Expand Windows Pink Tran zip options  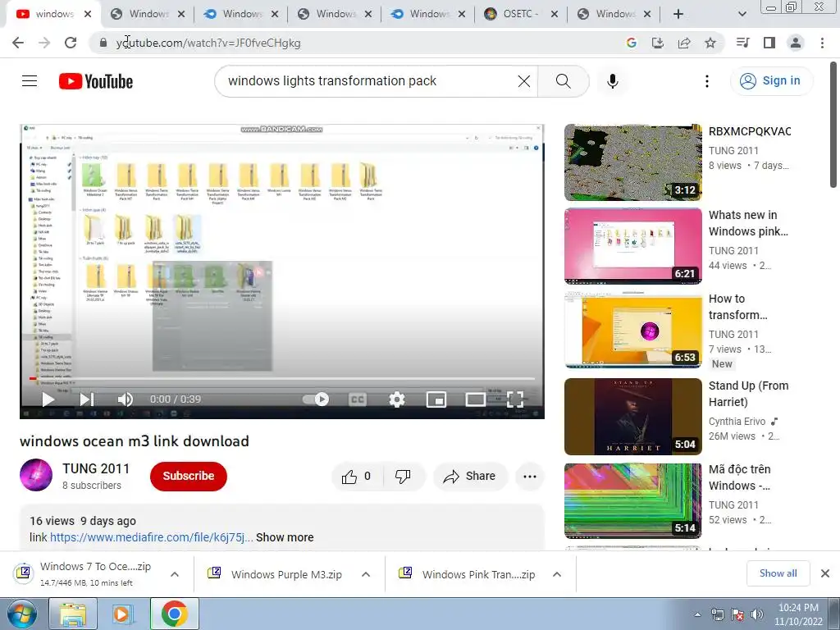click(x=557, y=574)
